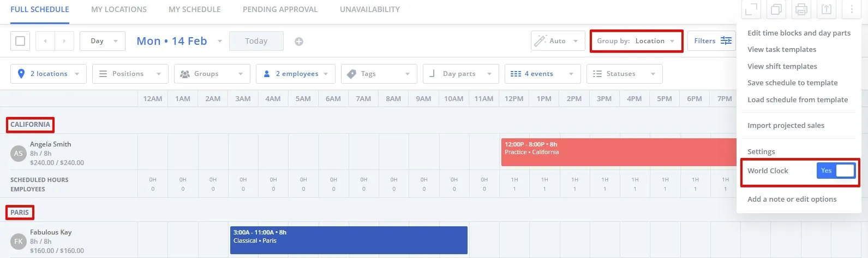Open the Groups filter dropdown
The width and height of the screenshot is (868, 258).
click(x=212, y=74)
